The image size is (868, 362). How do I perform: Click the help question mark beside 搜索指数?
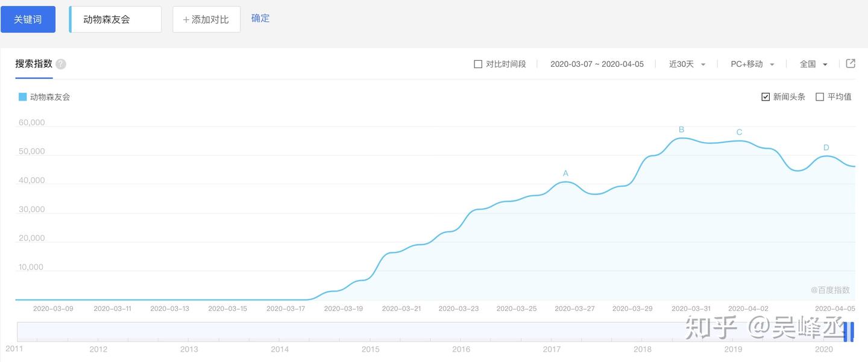[61, 64]
